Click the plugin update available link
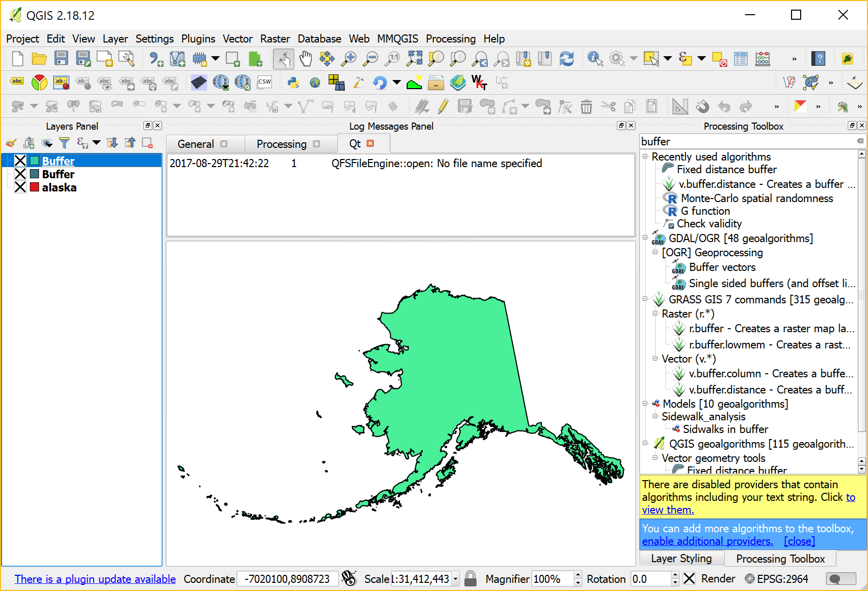The image size is (868, 591). (95, 579)
